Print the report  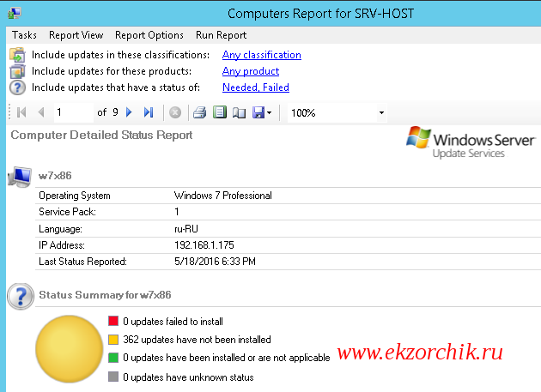pyautogui.click(x=200, y=112)
